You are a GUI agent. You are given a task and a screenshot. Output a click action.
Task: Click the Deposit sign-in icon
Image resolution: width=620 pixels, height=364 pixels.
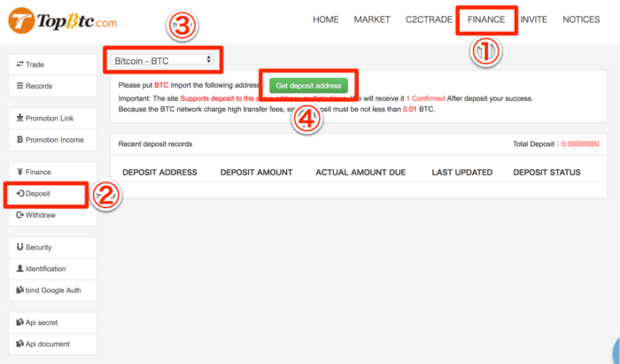click(19, 193)
